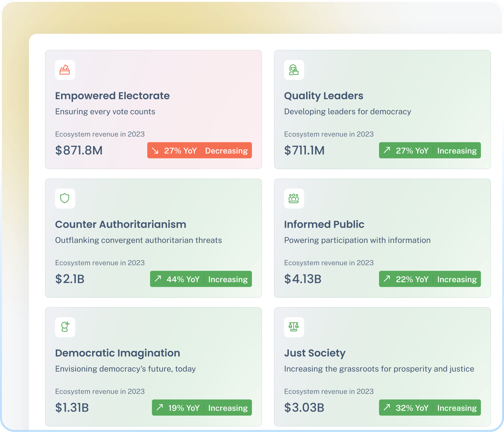Screen dimensions: 504x432
Task: Click the 19% YoY Increasing badge
Action: pos(202,408)
